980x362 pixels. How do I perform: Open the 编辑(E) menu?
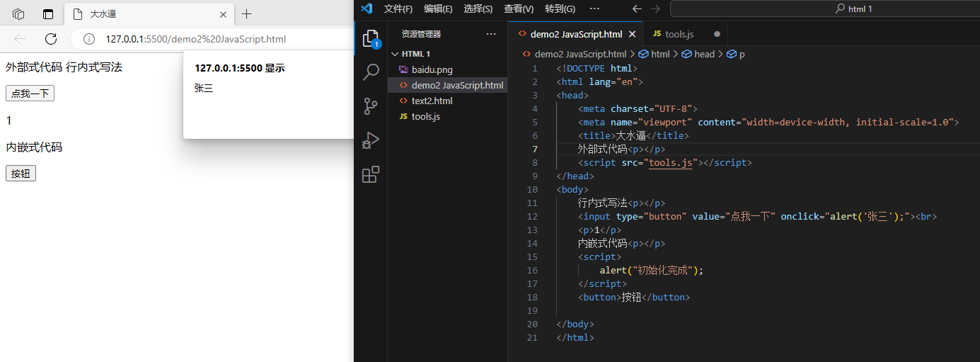coord(438,9)
